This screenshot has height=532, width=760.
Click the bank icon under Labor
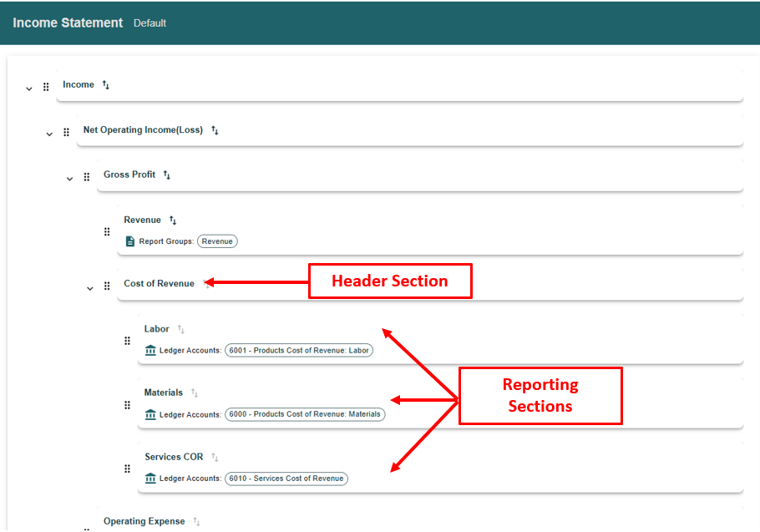pyautogui.click(x=150, y=350)
